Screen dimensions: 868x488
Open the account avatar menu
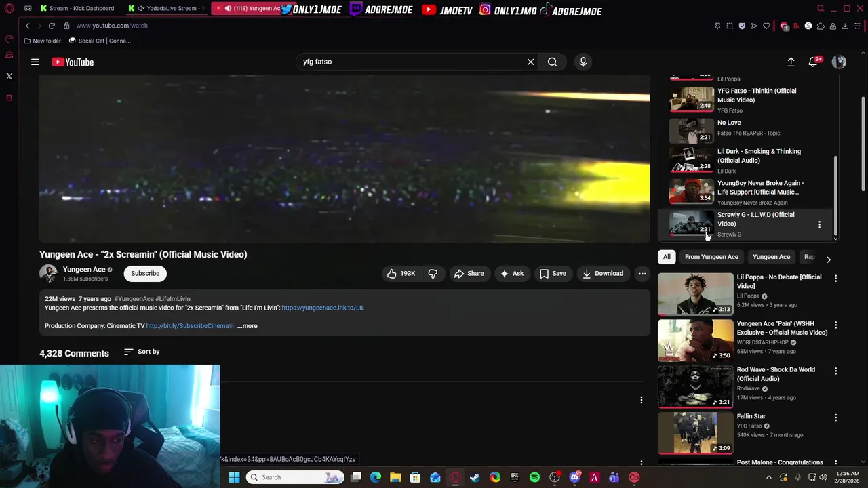point(839,62)
